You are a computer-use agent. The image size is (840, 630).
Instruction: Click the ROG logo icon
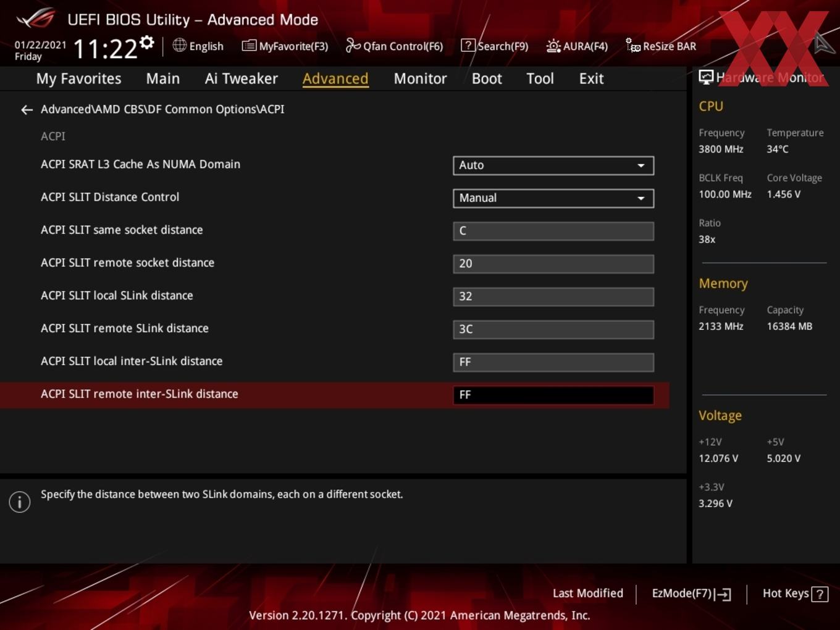tap(36, 19)
